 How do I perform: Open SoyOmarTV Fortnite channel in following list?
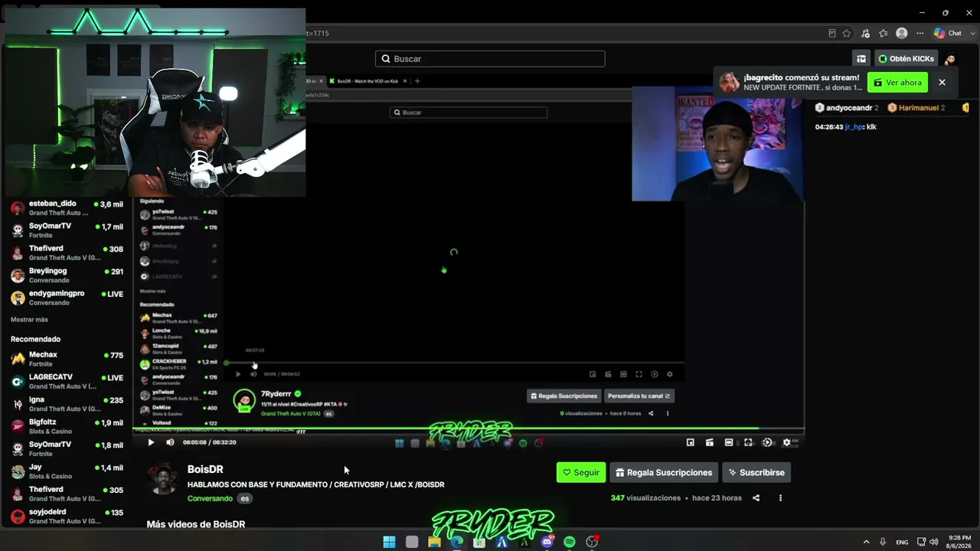pyautogui.click(x=67, y=230)
